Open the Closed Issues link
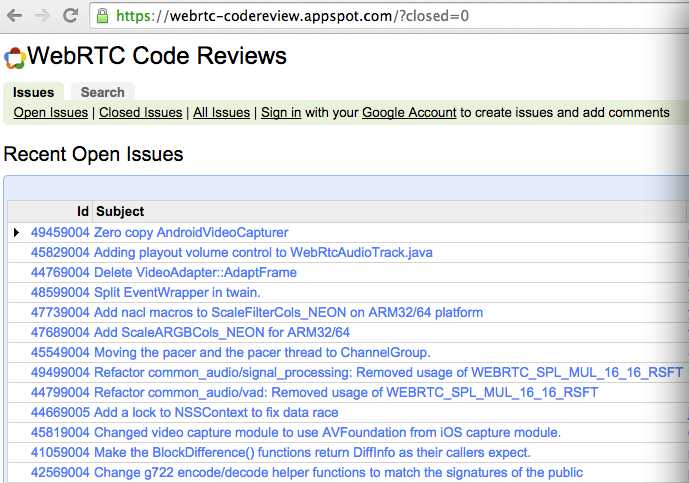689x483 pixels. [x=141, y=113]
